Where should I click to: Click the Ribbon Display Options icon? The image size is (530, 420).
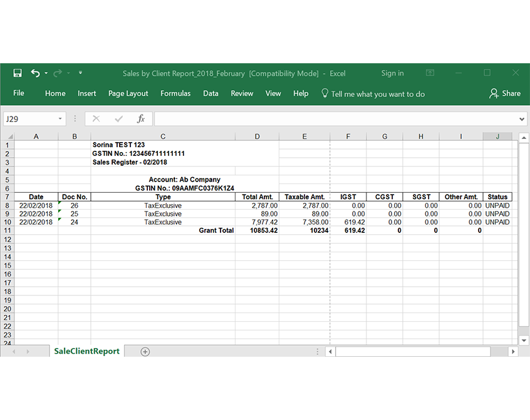click(x=431, y=73)
